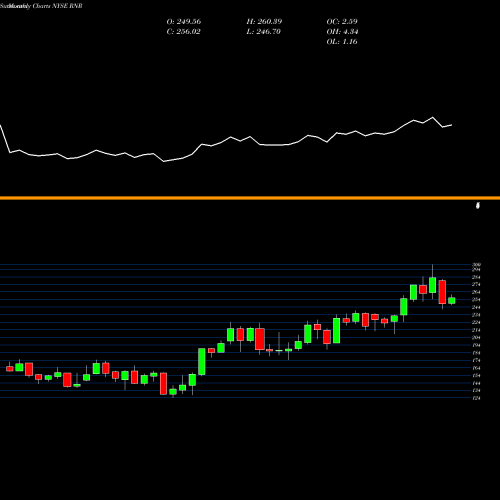Click the 274 price axis label
The height and width of the screenshot is (500, 500).
[x=476, y=284]
